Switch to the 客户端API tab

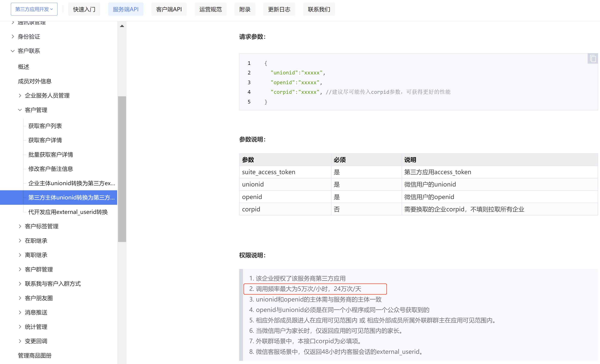click(x=169, y=9)
